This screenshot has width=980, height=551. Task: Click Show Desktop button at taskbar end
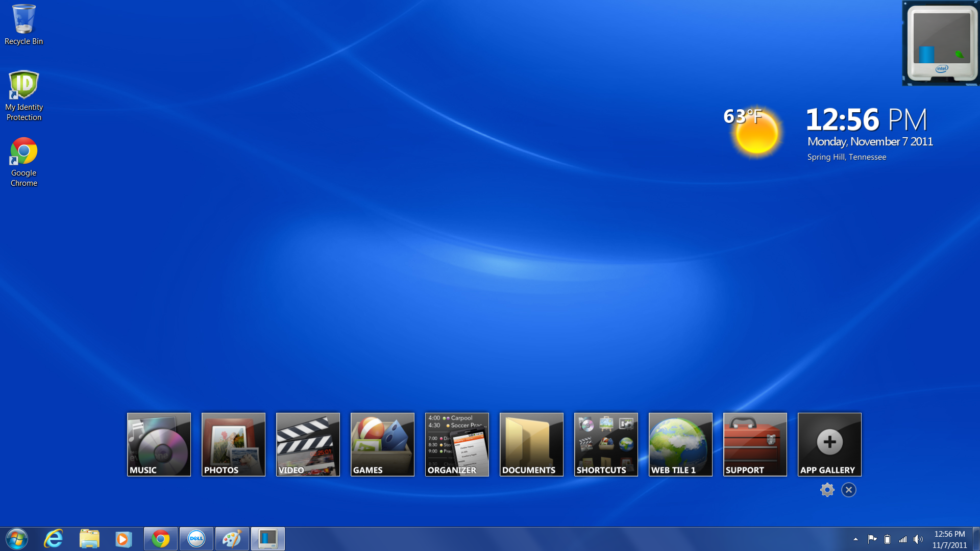pos(976,539)
